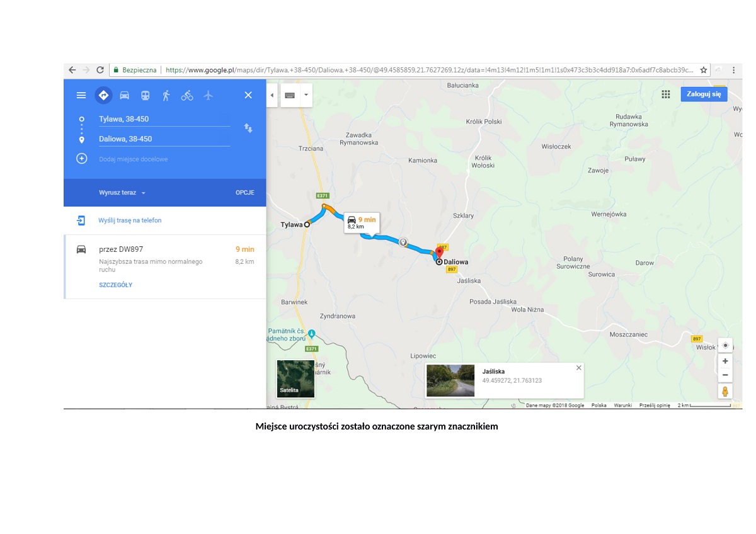
Task: Click the '9 min 8,2 km' route bubble
Action: click(362, 223)
